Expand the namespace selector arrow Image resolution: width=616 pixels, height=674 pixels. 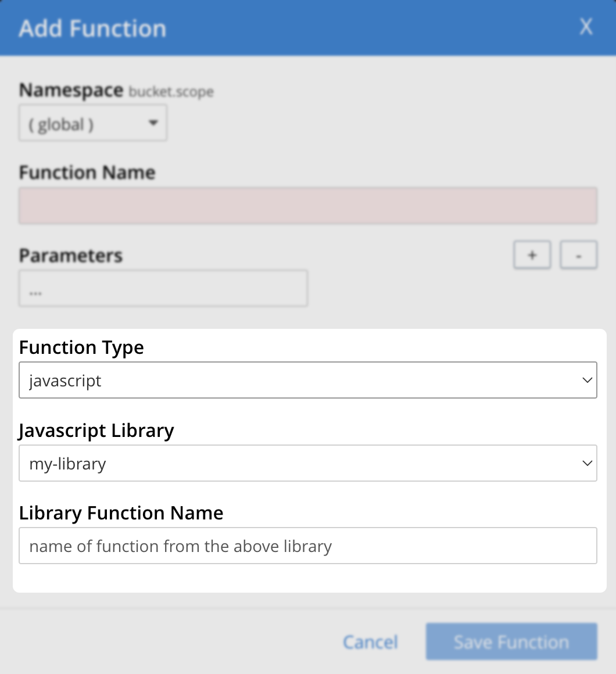153,123
